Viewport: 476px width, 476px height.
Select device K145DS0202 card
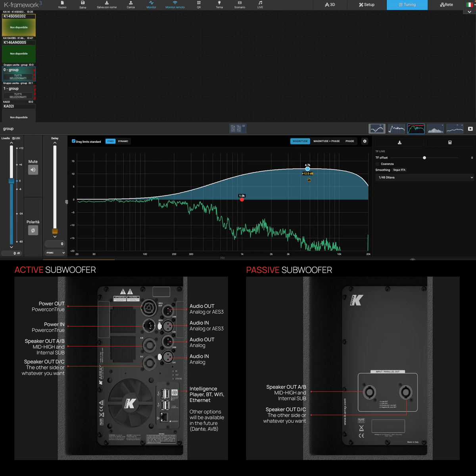tap(19, 25)
